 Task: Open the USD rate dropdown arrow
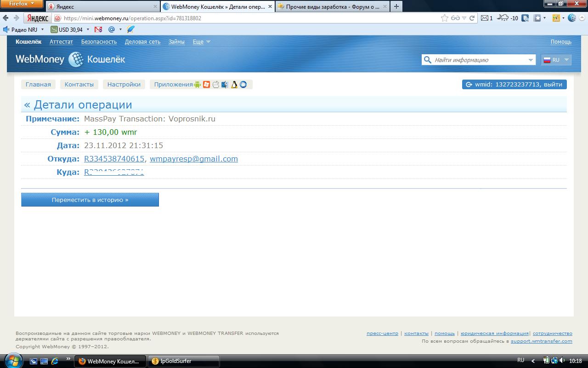88,29
